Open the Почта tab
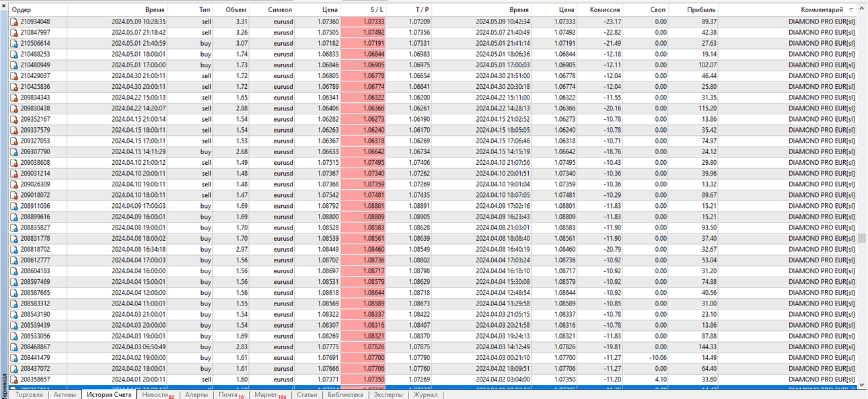Viewport: 868px width, 399px height. pos(231,395)
